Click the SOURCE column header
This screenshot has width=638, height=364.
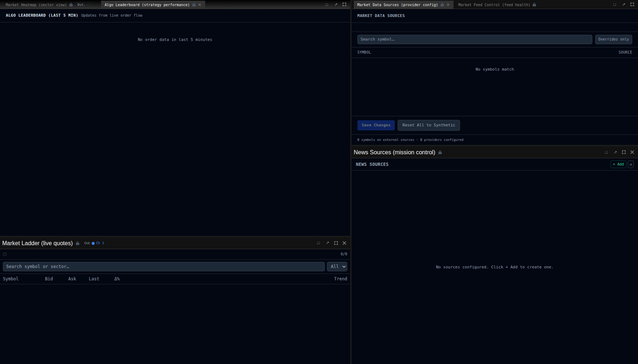coord(625,53)
